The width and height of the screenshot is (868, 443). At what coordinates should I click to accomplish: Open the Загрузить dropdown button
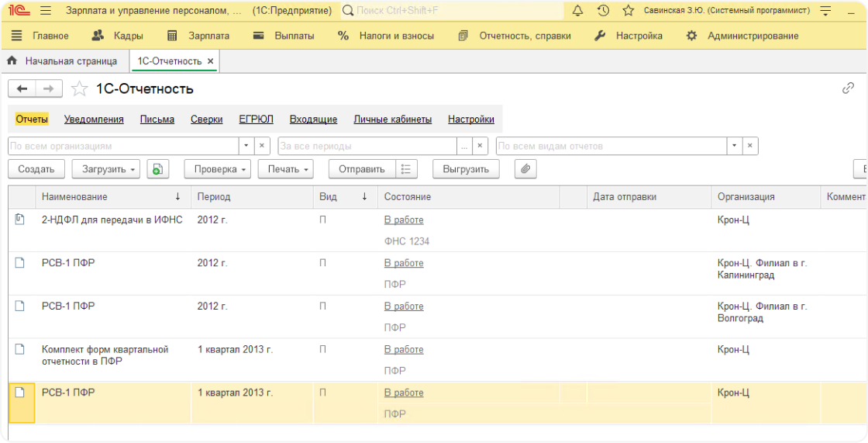105,169
